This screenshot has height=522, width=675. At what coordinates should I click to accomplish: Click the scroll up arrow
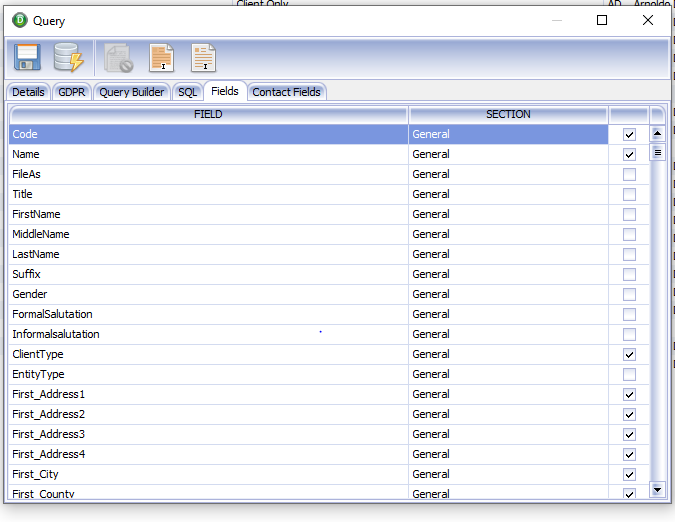657,133
